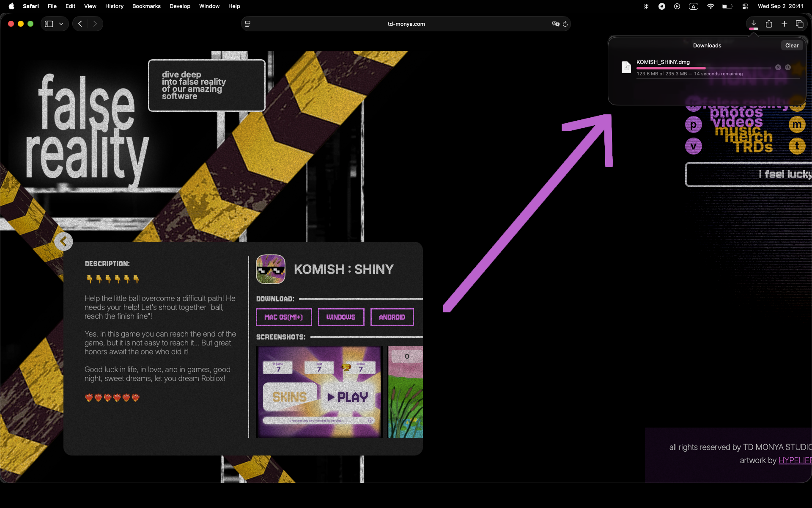This screenshot has height=508, width=812.
Task: Open the Develop menu
Action: tap(180, 6)
